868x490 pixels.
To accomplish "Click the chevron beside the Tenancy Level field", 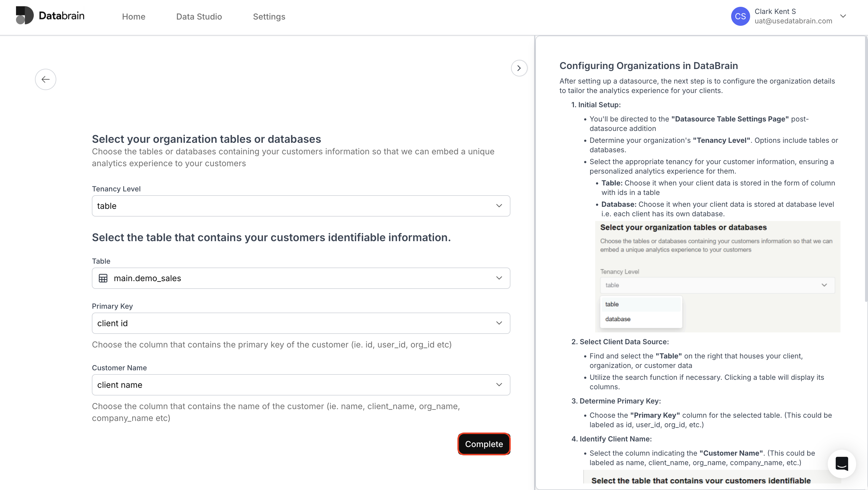I will (499, 206).
